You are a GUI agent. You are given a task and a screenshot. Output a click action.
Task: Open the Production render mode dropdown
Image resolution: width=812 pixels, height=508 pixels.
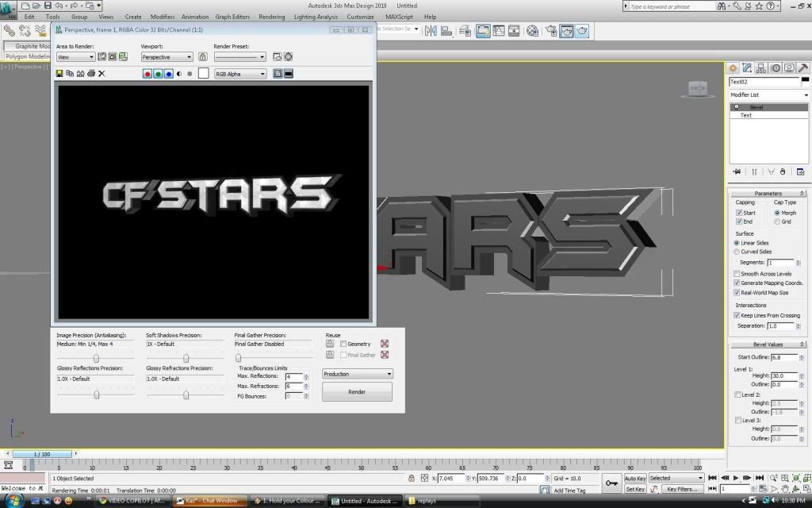point(357,373)
